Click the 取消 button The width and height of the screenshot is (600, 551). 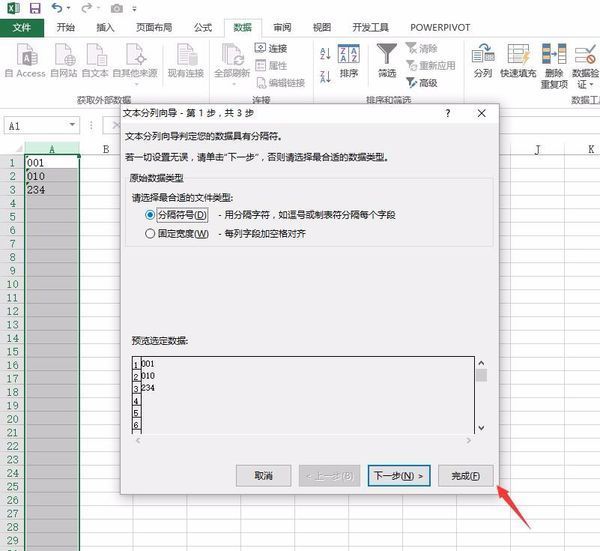pos(264,476)
